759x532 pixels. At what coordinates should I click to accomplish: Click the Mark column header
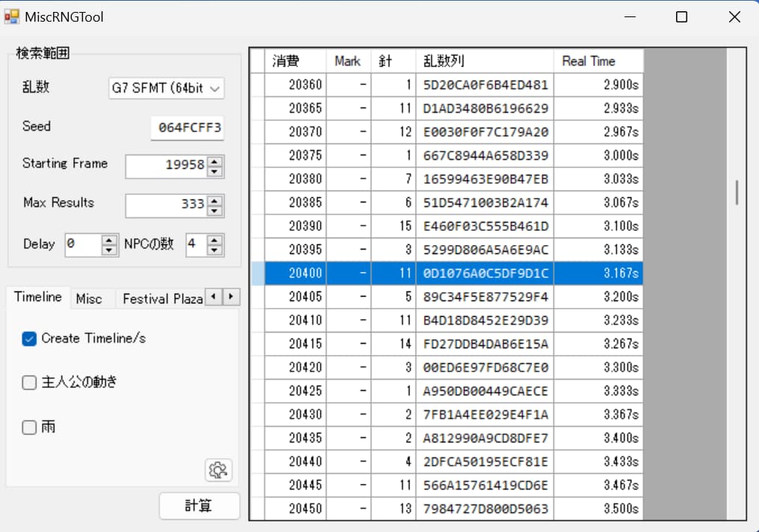pyautogui.click(x=349, y=61)
